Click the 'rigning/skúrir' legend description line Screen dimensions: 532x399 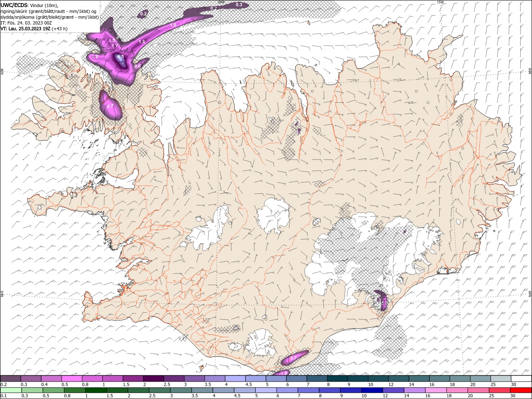48,11
